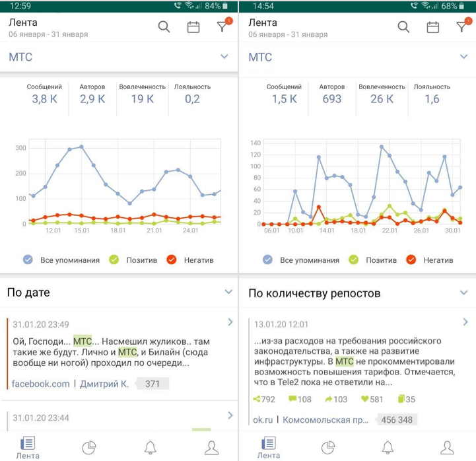Tap the Авторов 693 metric

click(x=332, y=94)
